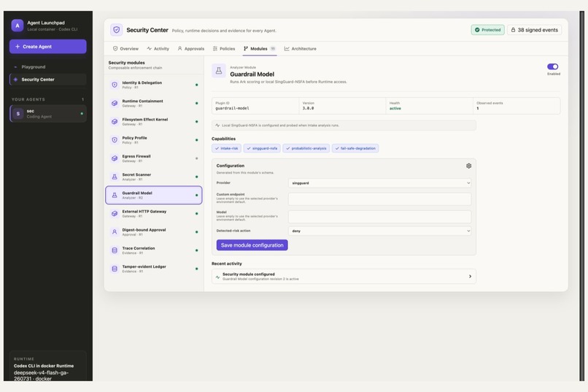The image size is (588, 392).
Task: Click the sec agent green status dot
Action: pyautogui.click(x=82, y=114)
